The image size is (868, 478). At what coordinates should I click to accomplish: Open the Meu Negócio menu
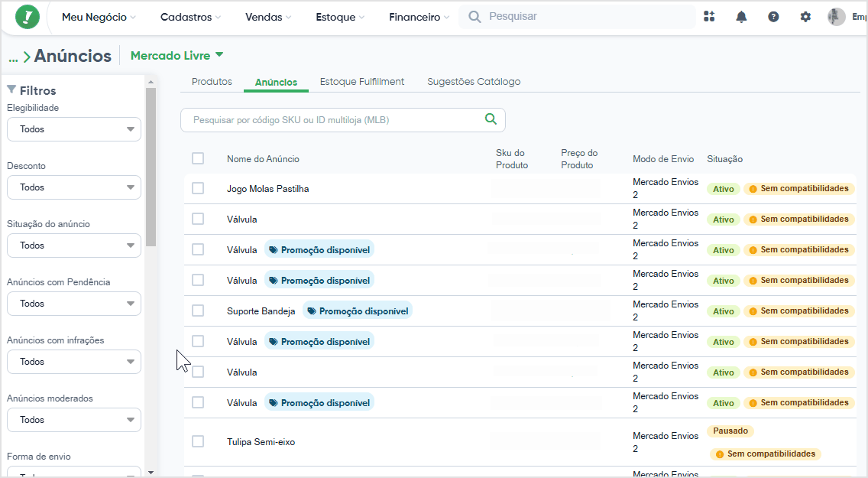click(x=99, y=17)
